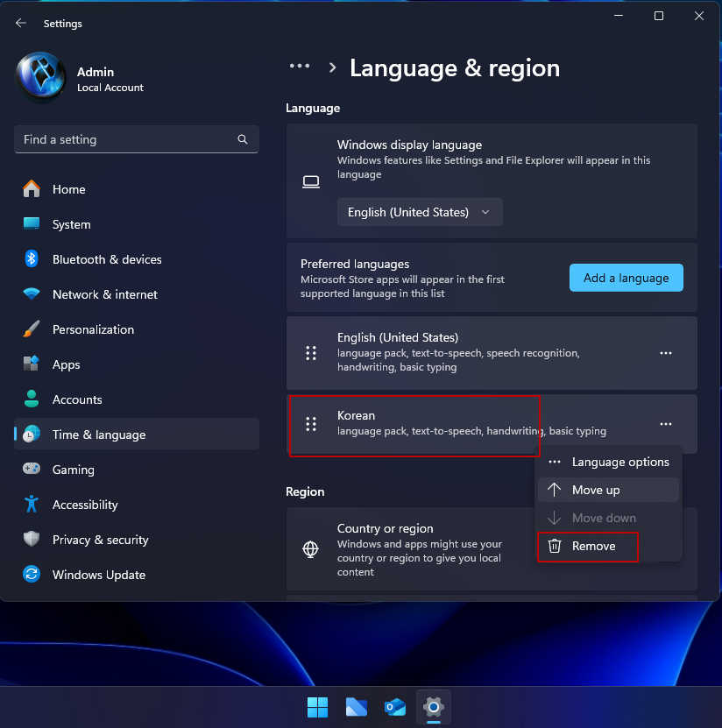Click the globe icon beside Country or region

(x=311, y=549)
